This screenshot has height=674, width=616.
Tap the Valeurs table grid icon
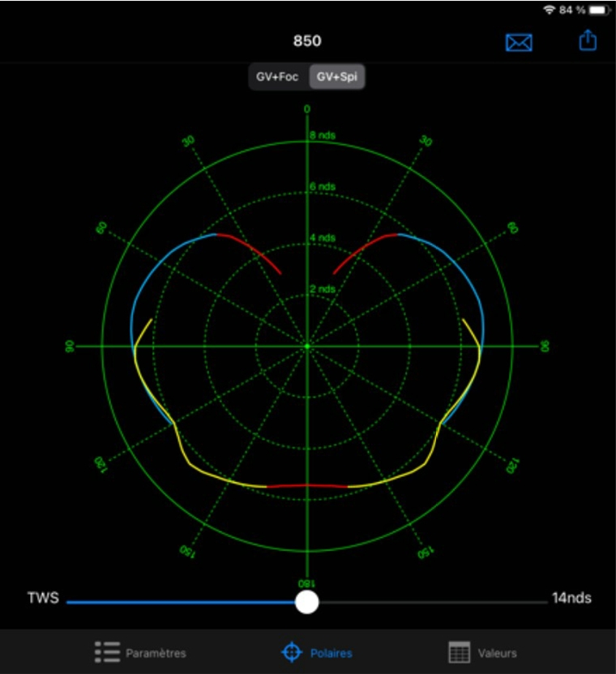460,652
